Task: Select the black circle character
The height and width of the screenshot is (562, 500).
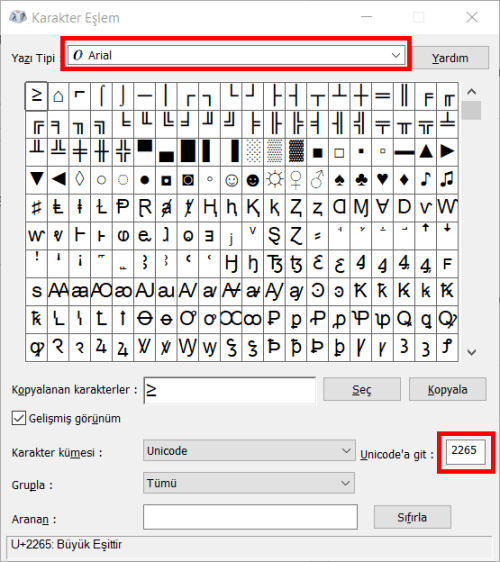Action: pyautogui.click(x=144, y=180)
